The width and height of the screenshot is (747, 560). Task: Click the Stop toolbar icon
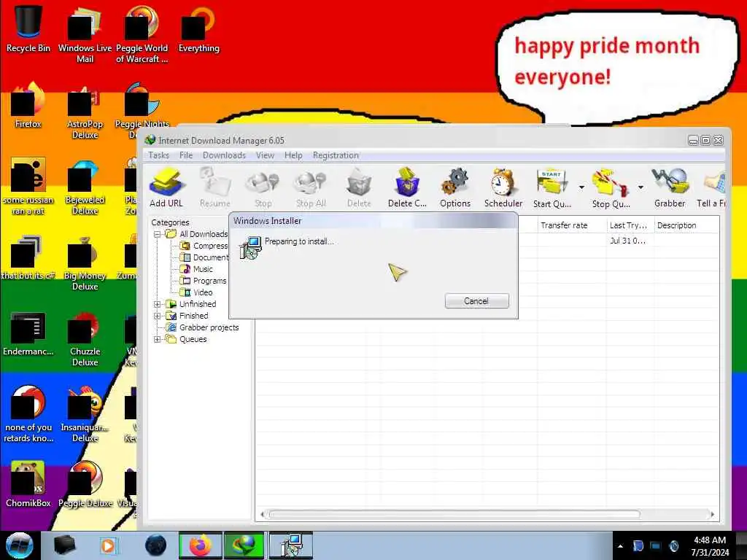[x=263, y=187]
